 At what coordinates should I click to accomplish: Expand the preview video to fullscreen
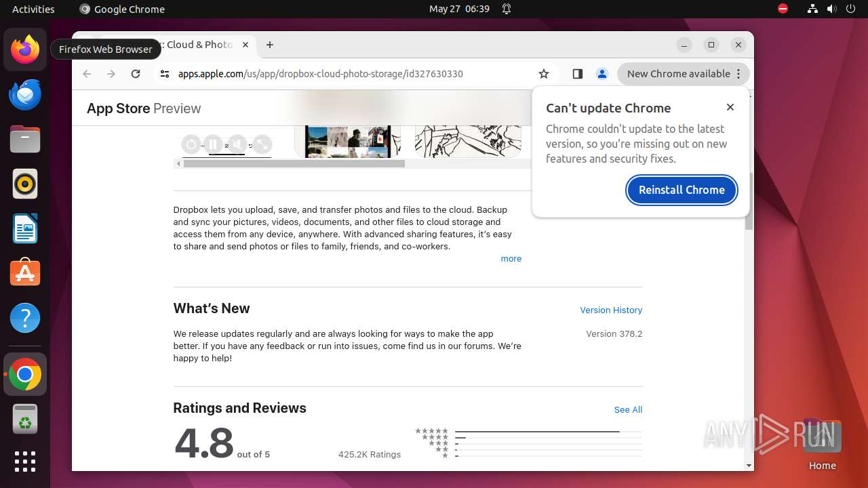[x=262, y=144]
